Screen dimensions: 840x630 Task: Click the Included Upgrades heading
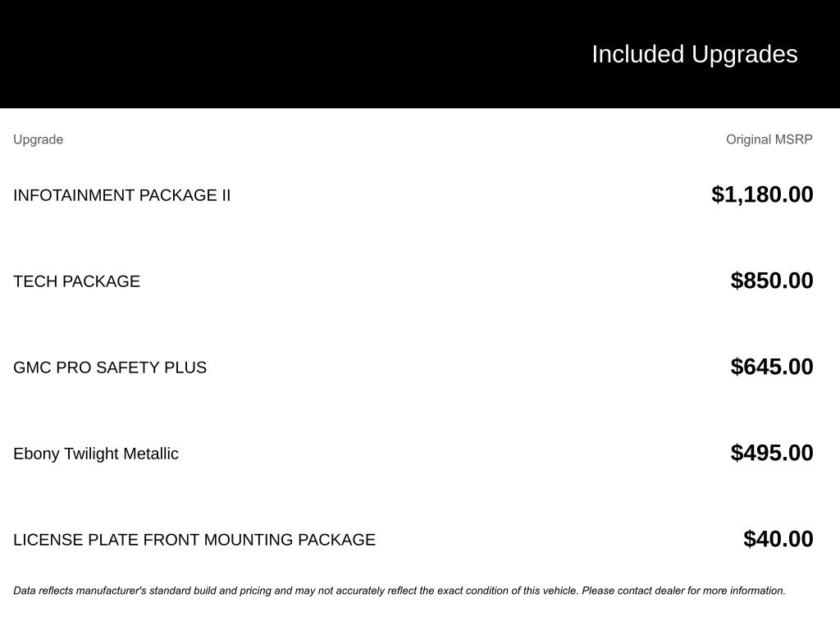[694, 54]
